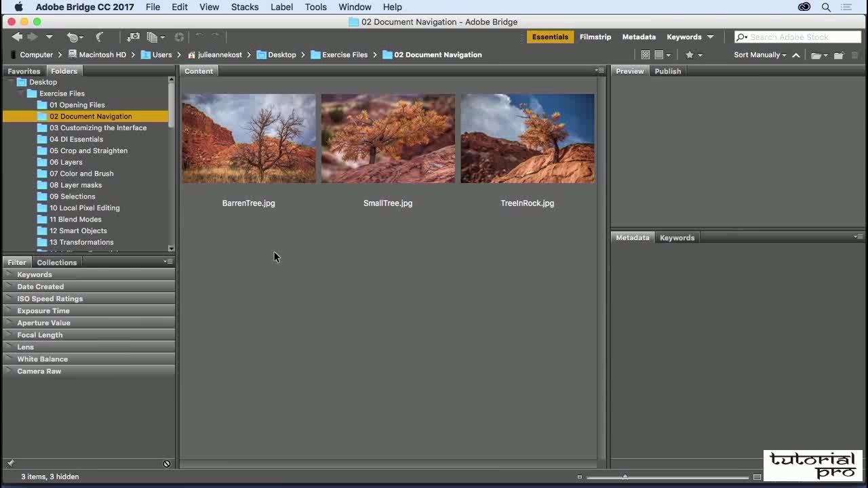Open the workspace list dropdown arrow
The image size is (868, 488).
point(710,37)
